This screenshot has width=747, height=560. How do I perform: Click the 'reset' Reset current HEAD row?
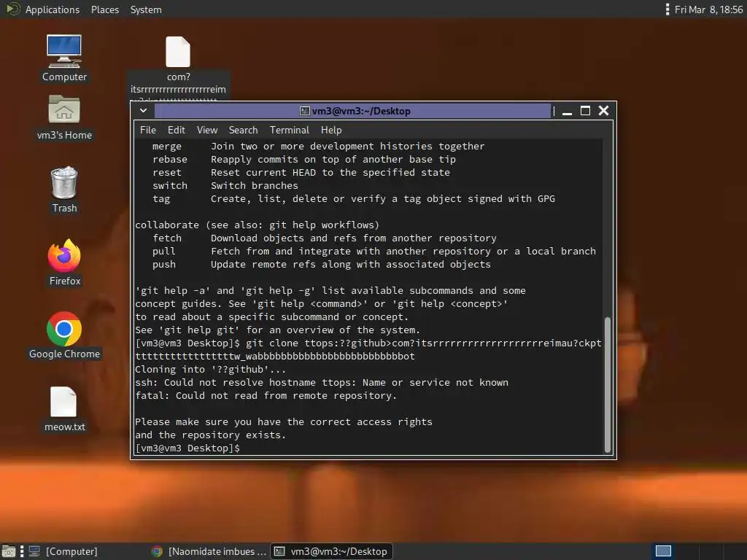tap(301, 172)
